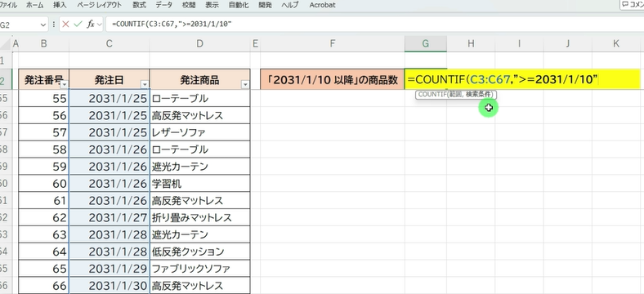
Task: Select レザーソファ cell
Action: pyautogui.click(x=200, y=132)
